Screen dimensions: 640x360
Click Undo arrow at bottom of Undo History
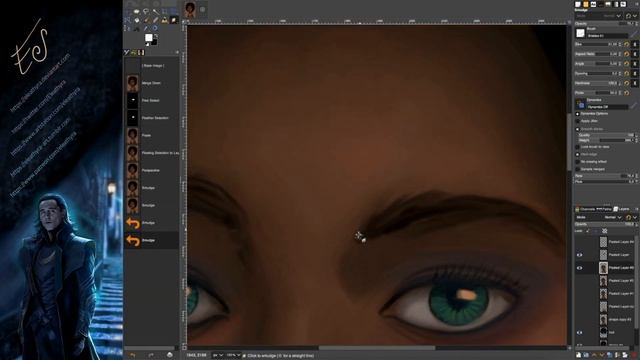(x=132, y=355)
